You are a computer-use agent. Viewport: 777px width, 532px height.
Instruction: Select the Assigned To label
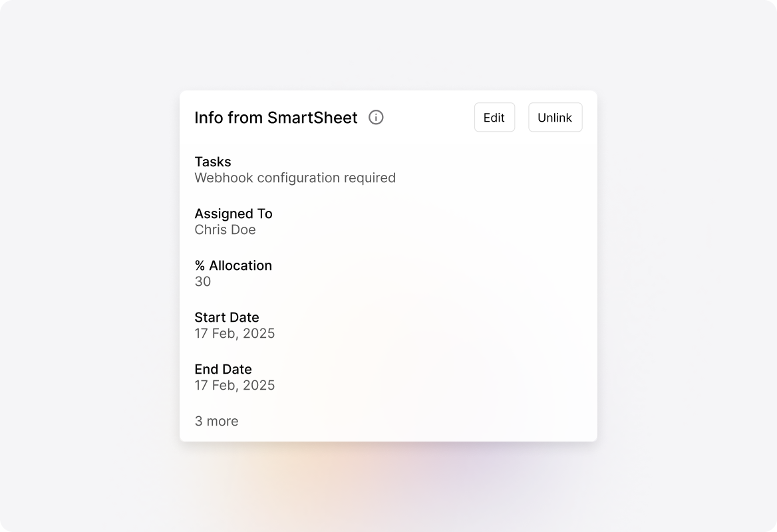pyautogui.click(x=233, y=213)
